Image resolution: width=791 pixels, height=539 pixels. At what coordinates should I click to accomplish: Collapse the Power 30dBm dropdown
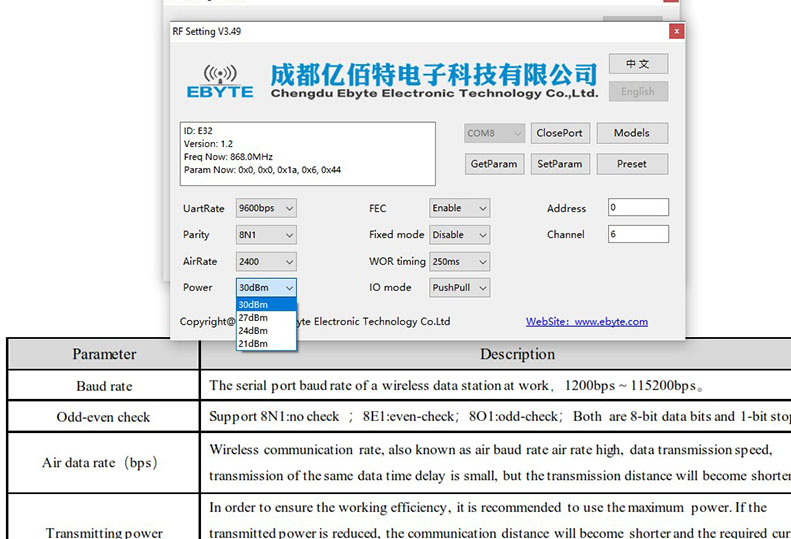click(x=266, y=288)
